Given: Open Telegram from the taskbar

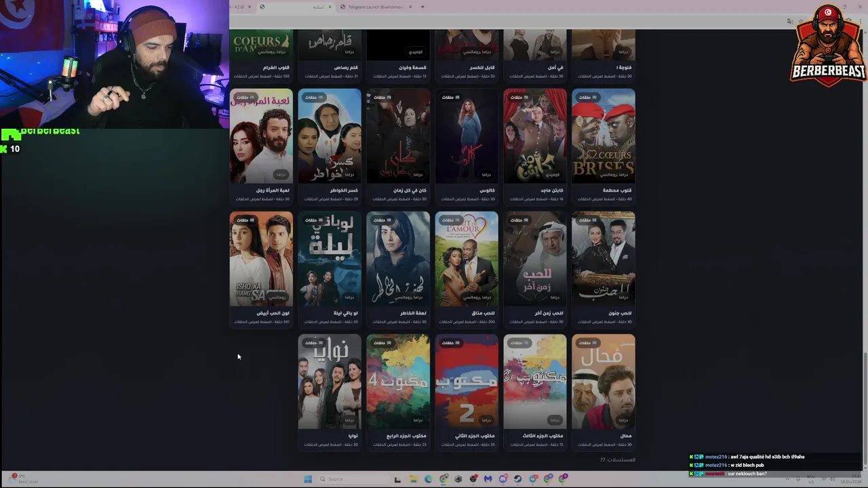Looking at the screenshot, I should pyautogui.click(x=533, y=479).
